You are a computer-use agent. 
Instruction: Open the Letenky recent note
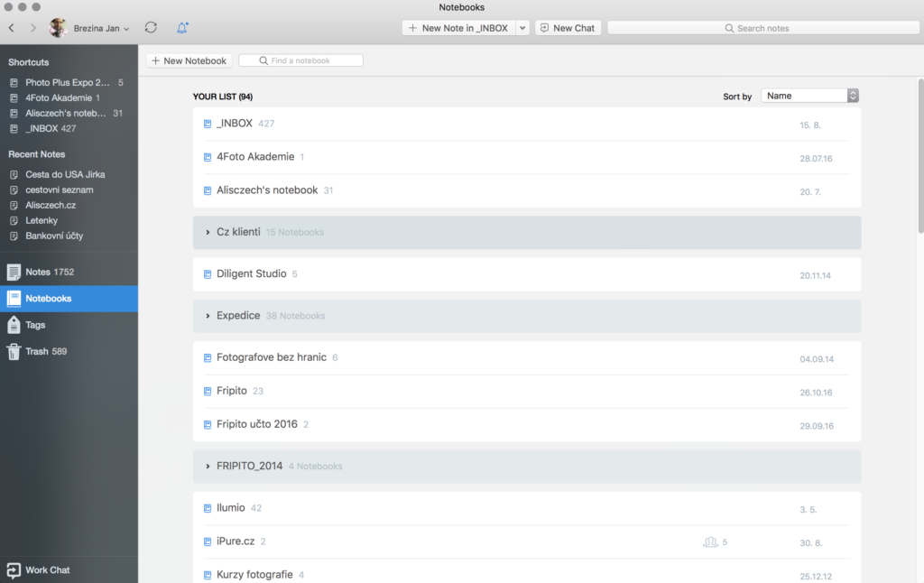[41, 220]
